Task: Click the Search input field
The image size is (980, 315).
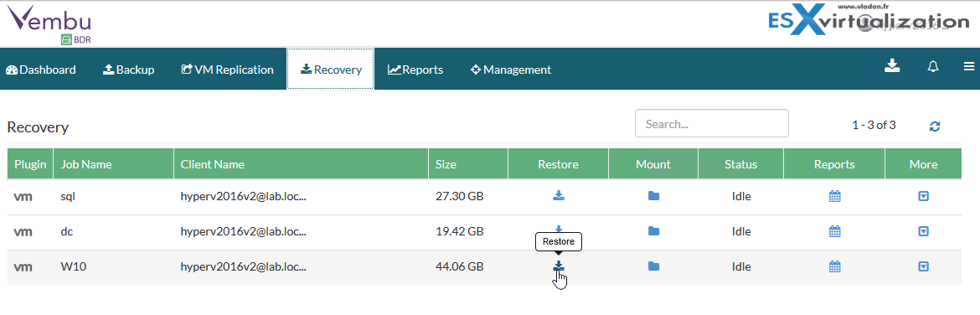Action: click(712, 123)
